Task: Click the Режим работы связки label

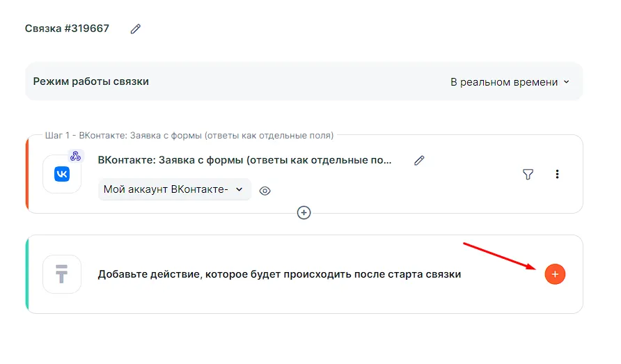Action: [x=91, y=81]
